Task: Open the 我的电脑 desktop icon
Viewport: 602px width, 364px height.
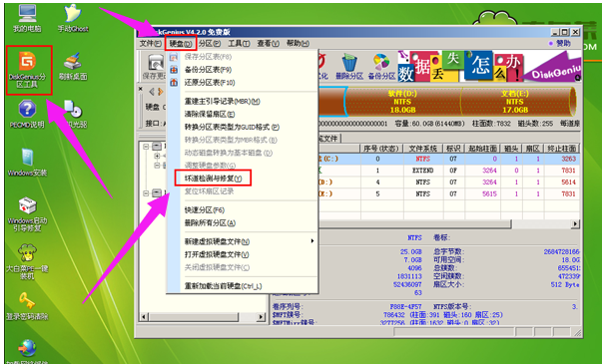Action: tap(27, 18)
